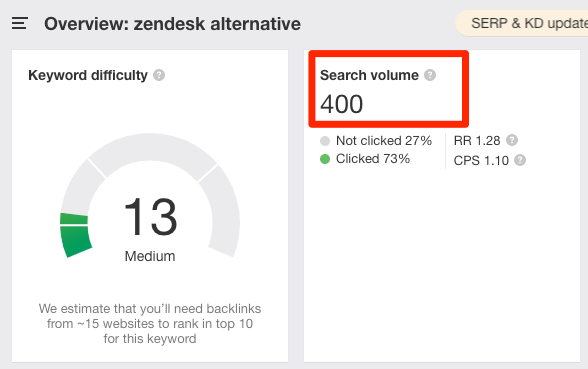Click the RR 1.28 help icon
This screenshot has width=588, height=369.
(512, 140)
